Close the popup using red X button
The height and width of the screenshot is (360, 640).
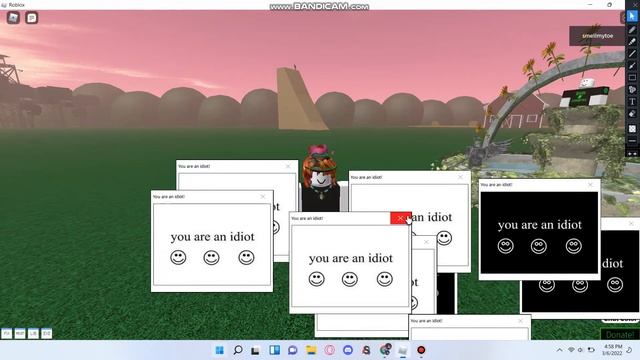[x=400, y=218]
